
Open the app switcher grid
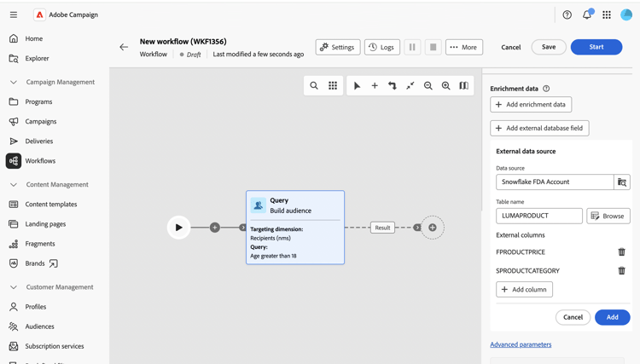click(x=607, y=14)
